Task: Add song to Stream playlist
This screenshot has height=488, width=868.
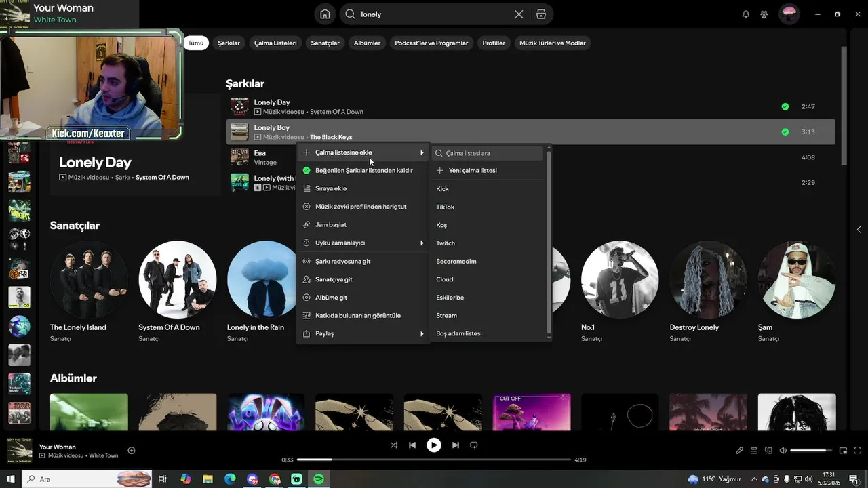Action: (x=488, y=315)
